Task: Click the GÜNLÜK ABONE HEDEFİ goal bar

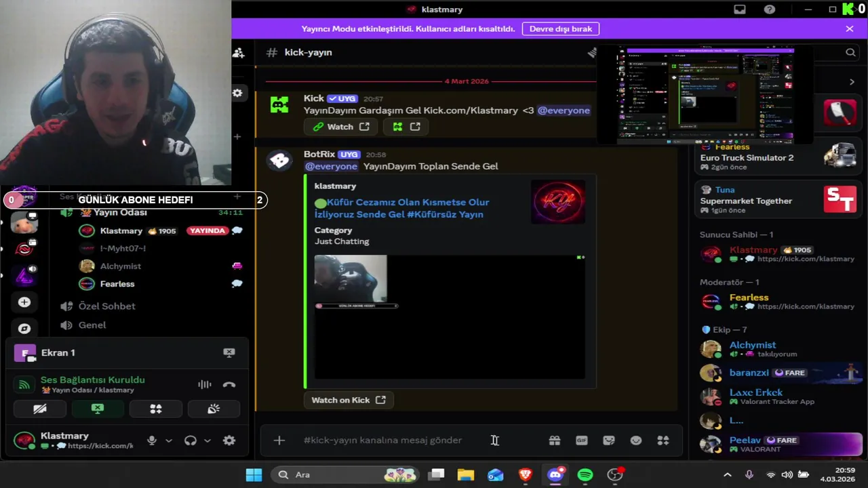Action: click(x=136, y=200)
